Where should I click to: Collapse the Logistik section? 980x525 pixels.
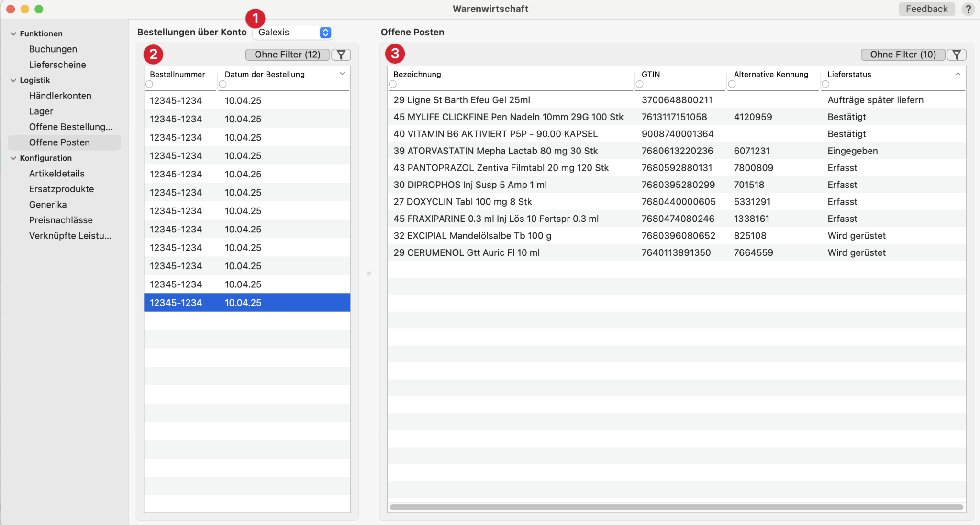[x=13, y=80]
